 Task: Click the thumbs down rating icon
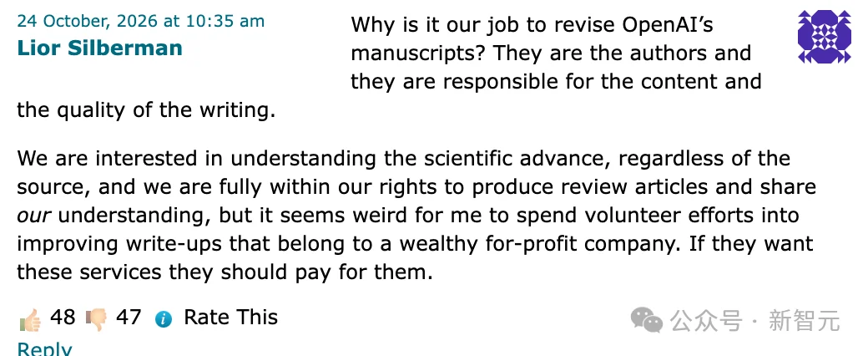tap(96, 320)
